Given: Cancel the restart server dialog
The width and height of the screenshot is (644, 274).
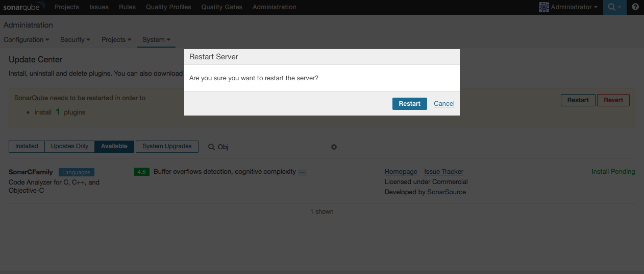Looking at the screenshot, I should (444, 103).
